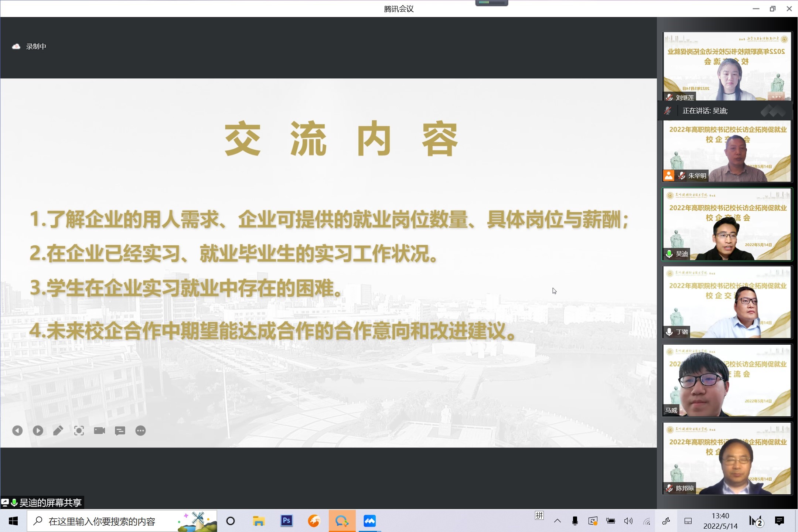Expand the hidden system tray icons

pyautogui.click(x=557, y=521)
